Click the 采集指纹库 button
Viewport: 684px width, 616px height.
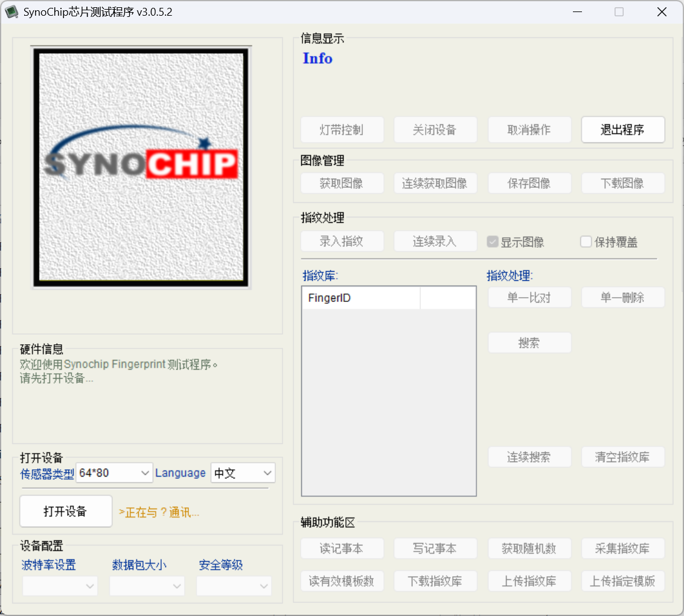click(x=623, y=548)
